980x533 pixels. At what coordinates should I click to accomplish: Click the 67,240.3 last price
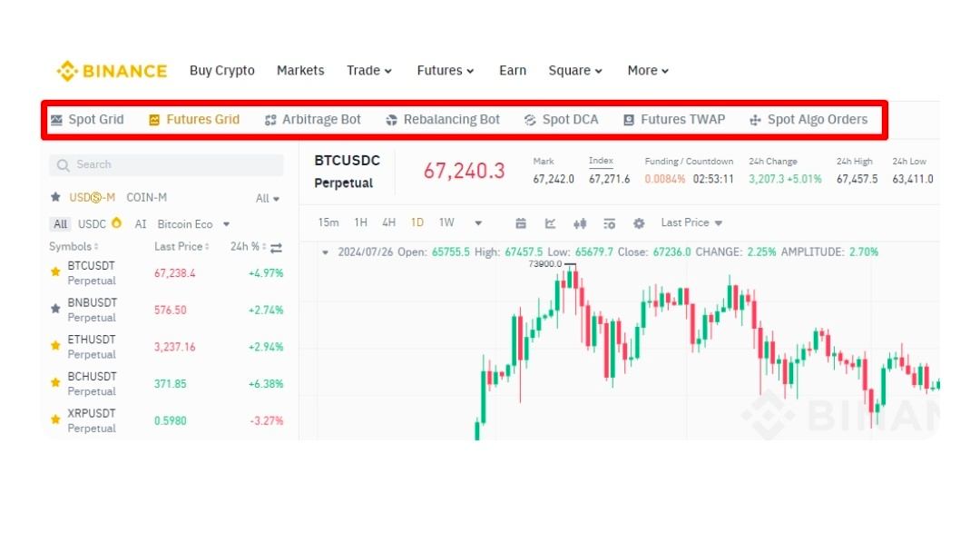[465, 171]
